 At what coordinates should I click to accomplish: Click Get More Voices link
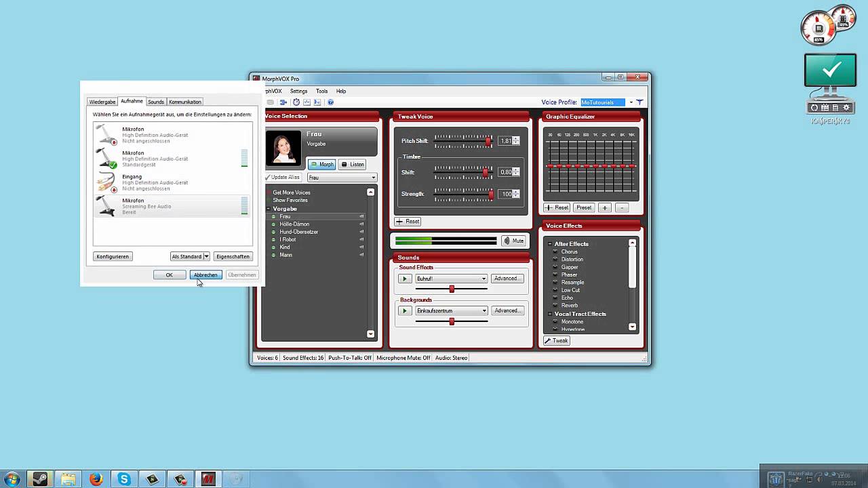pos(292,192)
